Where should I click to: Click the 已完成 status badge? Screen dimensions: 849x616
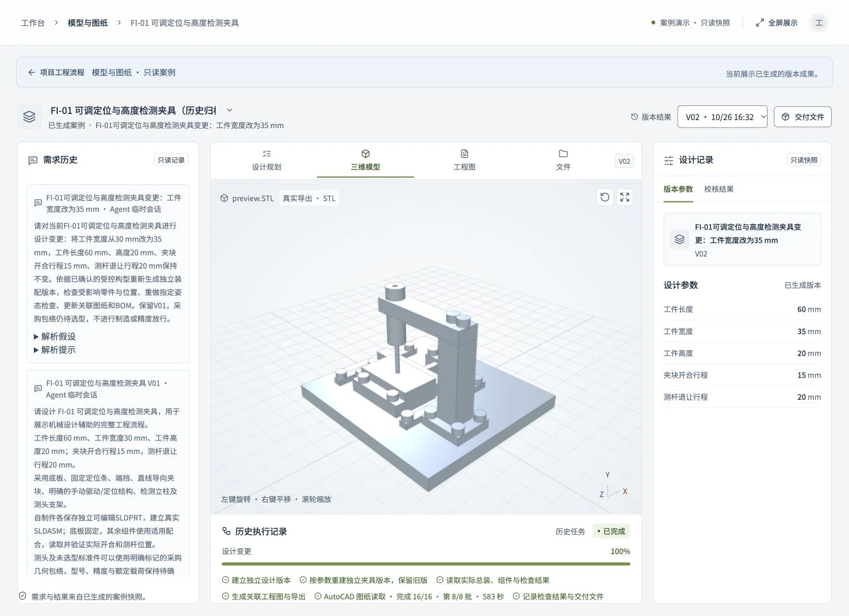coord(611,532)
